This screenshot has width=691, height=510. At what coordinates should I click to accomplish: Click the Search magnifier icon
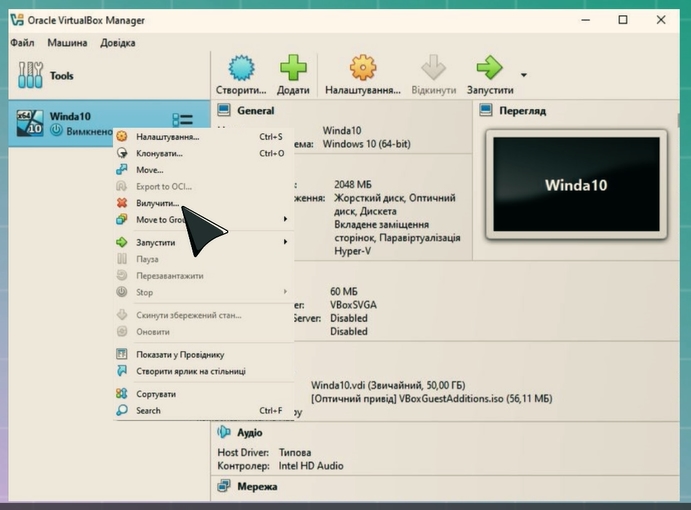coord(122,410)
